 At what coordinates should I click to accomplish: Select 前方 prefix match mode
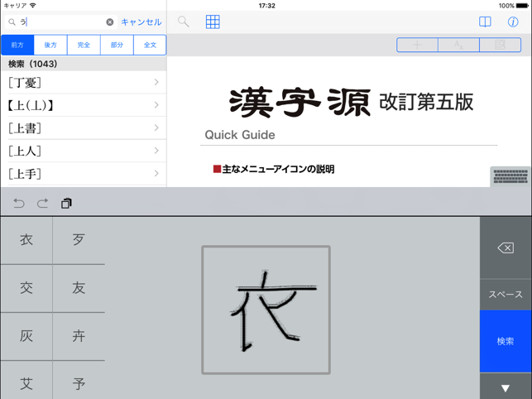click(x=17, y=45)
